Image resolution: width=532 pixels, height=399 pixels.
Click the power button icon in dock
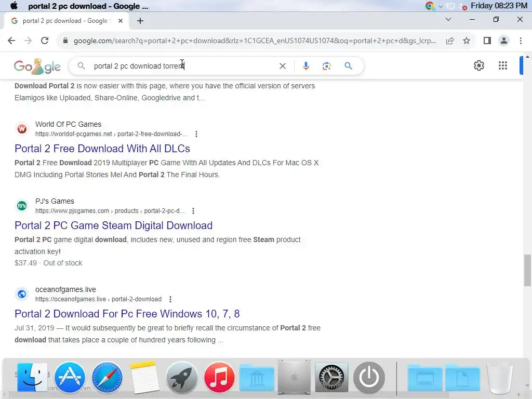pos(369,377)
